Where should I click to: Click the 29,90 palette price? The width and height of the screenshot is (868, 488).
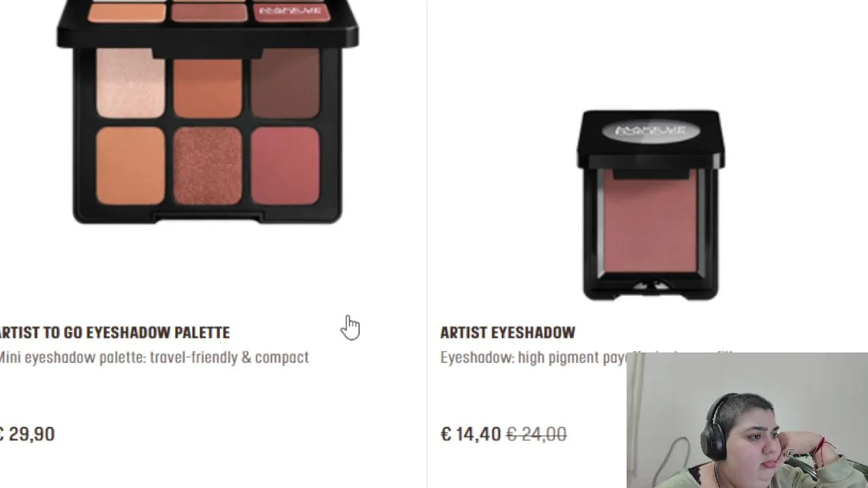(x=27, y=434)
